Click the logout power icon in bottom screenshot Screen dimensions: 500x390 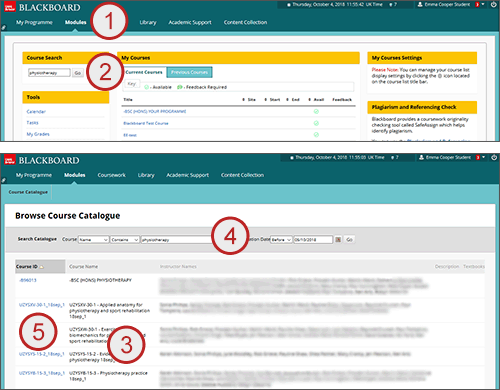pyautogui.click(x=494, y=157)
